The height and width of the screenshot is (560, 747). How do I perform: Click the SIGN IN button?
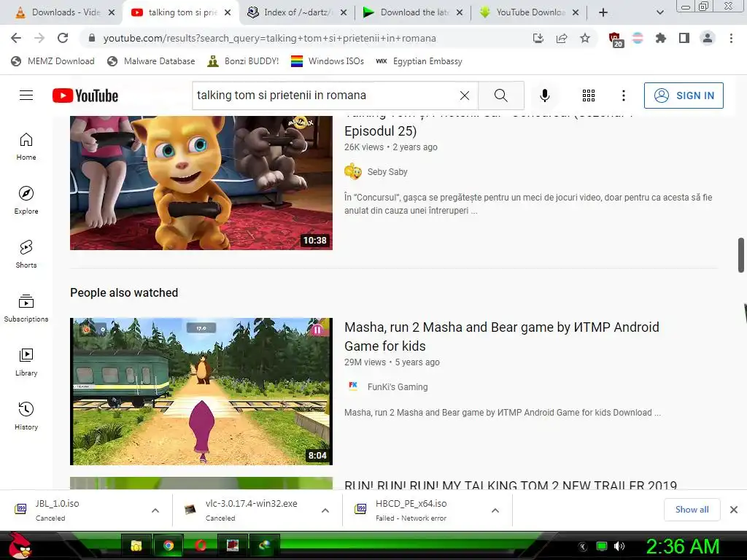pyautogui.click(x=684, y=96)
